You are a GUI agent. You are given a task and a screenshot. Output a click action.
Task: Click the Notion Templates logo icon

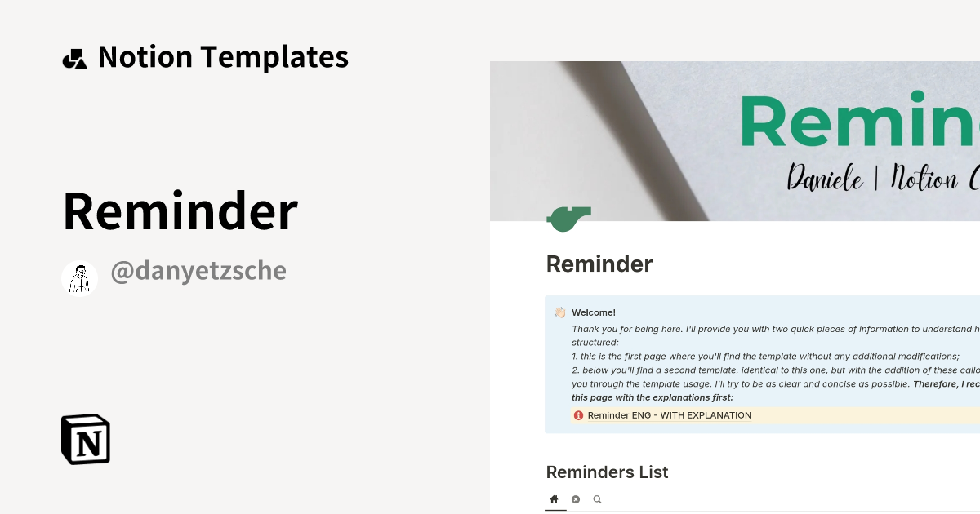click(x=74, y=57)
